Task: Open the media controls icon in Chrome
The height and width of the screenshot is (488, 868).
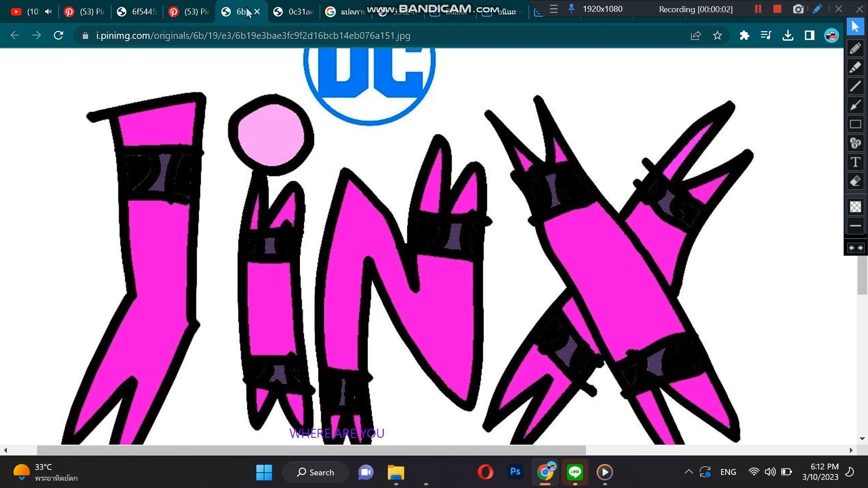Action: 766,36
